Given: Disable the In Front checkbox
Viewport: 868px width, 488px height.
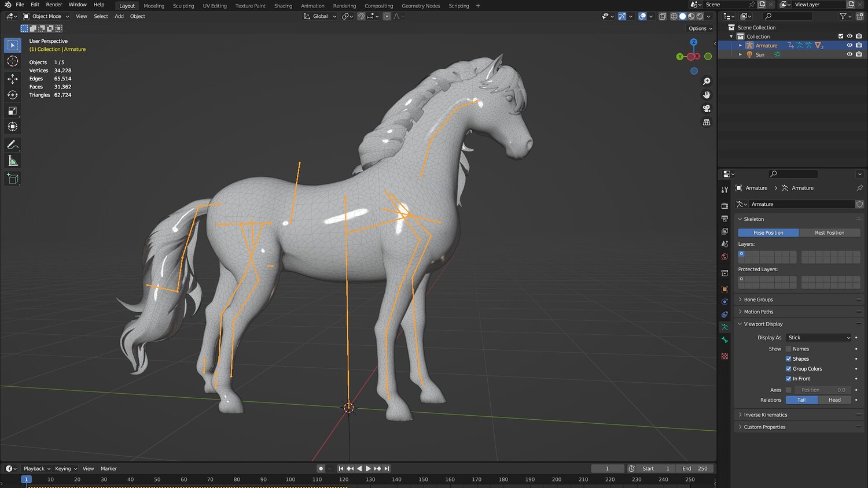Looking at the screenshot, I should point(788,379).
